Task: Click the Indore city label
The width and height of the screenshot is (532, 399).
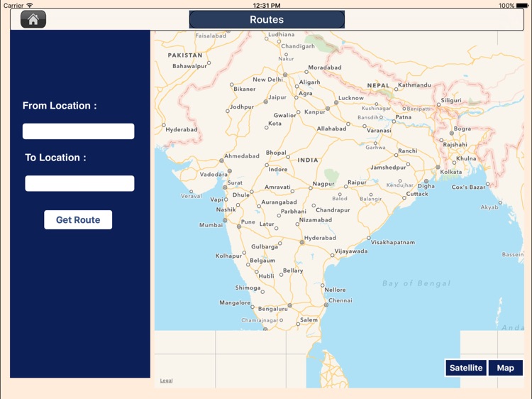Action: point(278,169)
